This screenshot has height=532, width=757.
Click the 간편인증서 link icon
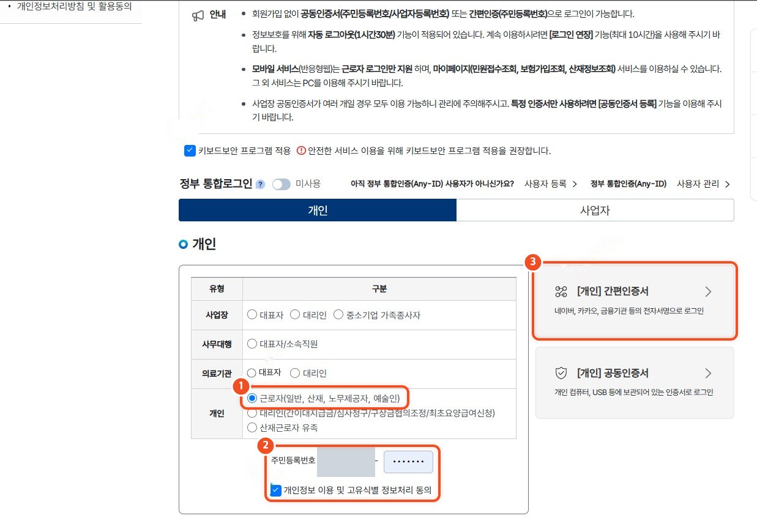(x=562, y=291)
